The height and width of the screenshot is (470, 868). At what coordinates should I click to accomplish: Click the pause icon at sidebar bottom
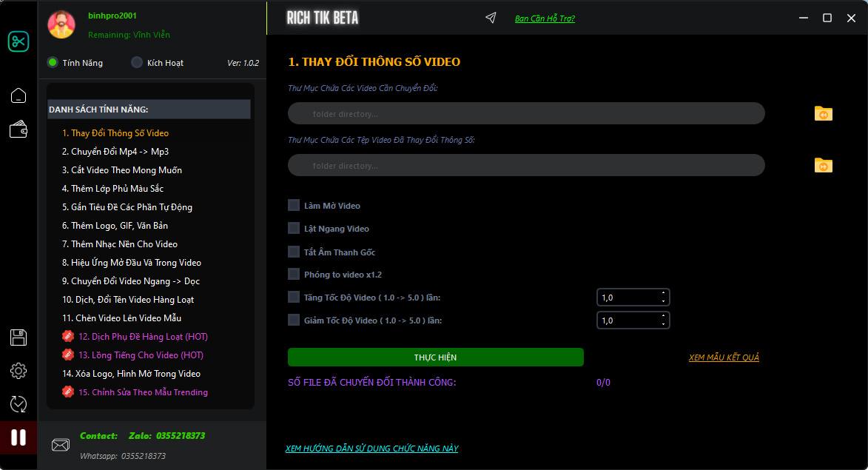(x=18, y=437)
